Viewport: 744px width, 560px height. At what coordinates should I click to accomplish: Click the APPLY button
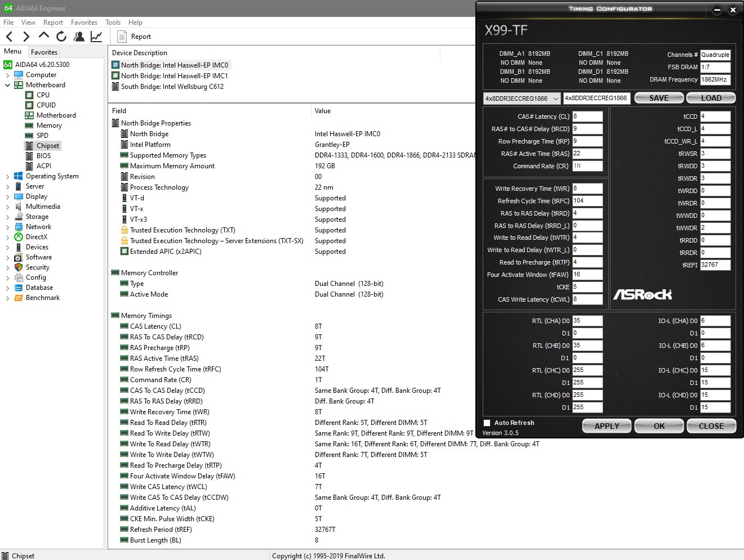[607, 426]
